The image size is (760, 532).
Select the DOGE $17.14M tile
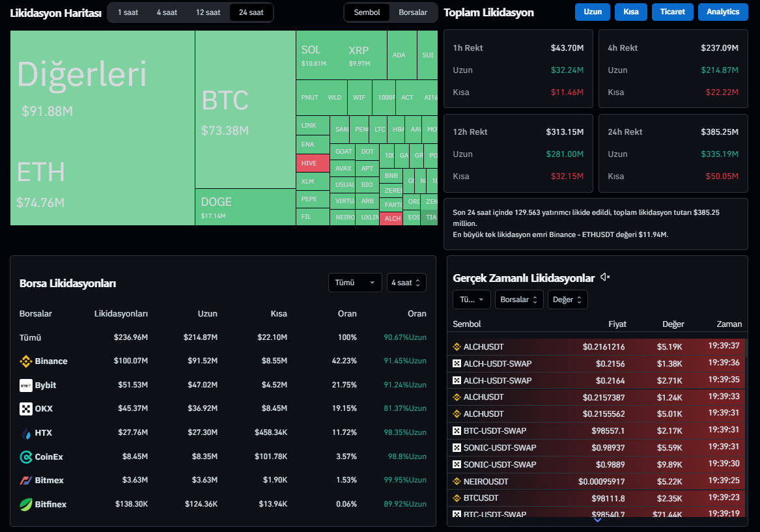[246, 207]
